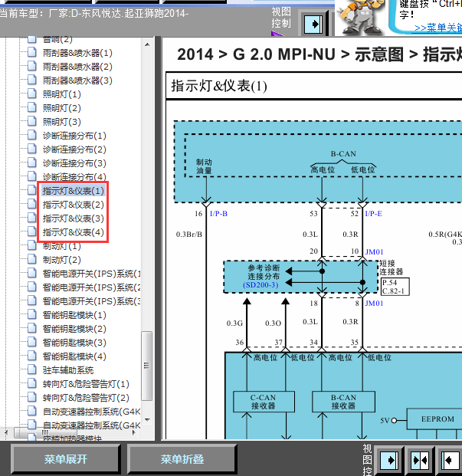This screenshot has width=462, height=476.
Task: Select highlighted 指示灯&仪表(1) item
Action: [73, 191]
